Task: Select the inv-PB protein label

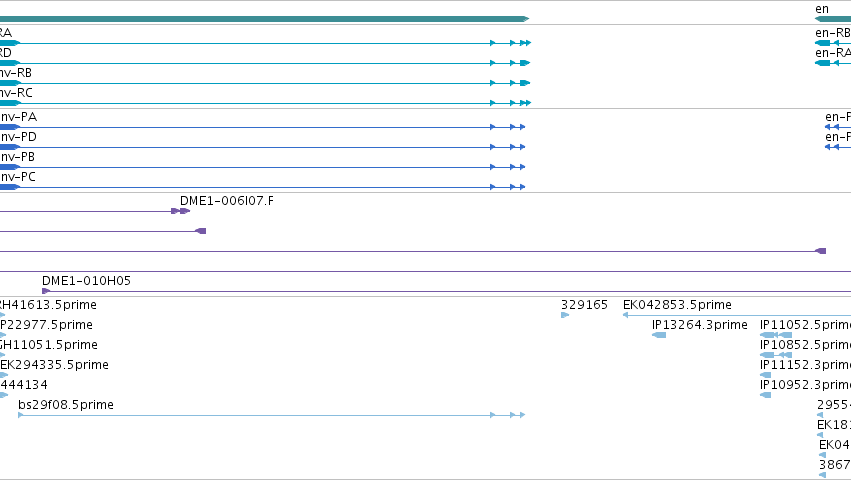Action: (17, 157)
